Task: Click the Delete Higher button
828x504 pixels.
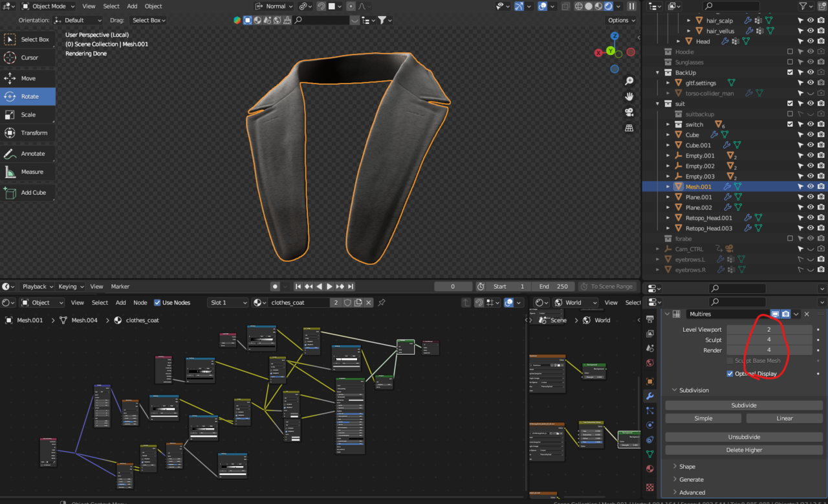Action: 744,450
